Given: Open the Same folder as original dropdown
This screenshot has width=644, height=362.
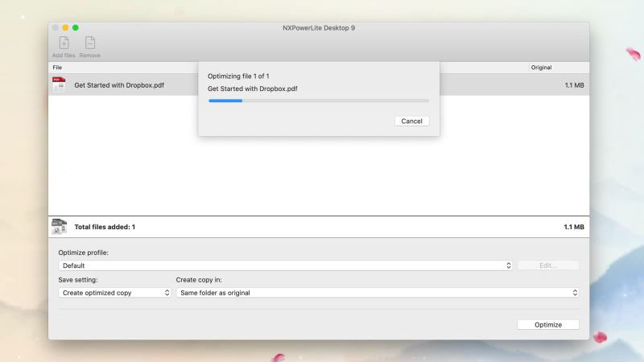Looking at the screenshot, I should pos(378,293).
